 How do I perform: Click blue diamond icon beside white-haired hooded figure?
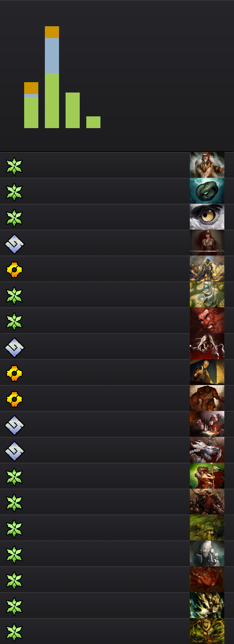(14, 347)
